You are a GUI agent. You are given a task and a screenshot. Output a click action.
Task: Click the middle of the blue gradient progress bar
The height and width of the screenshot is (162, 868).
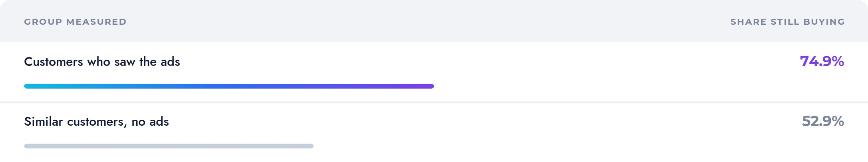coord(229,86)
